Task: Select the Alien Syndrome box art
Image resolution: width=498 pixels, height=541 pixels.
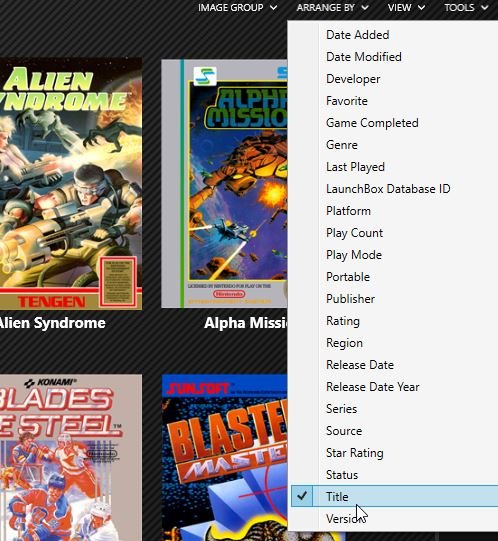Action: coord(71,184)
